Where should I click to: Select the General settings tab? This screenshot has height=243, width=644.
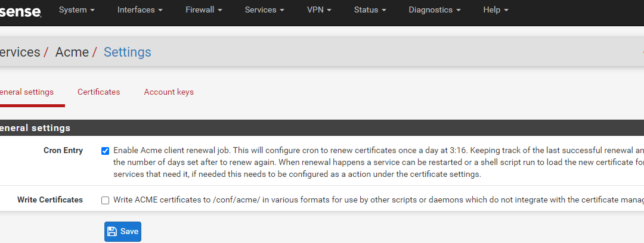click(27, 92)
